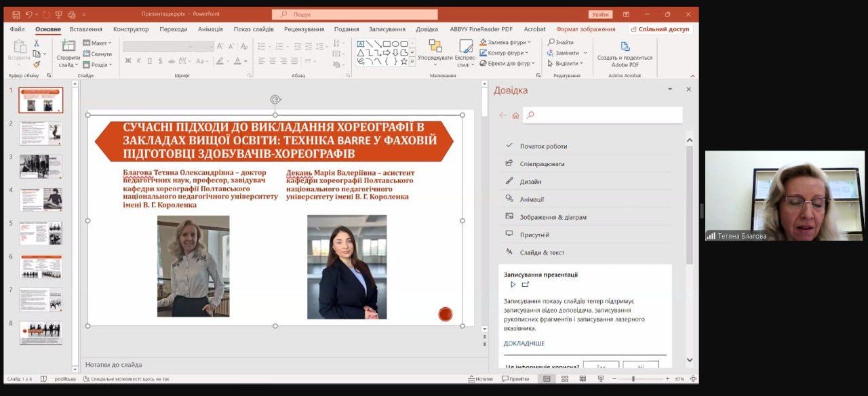Toggle the Примітки comments button in status bar
Screen dimensions: 868x396
click(515, 378)
